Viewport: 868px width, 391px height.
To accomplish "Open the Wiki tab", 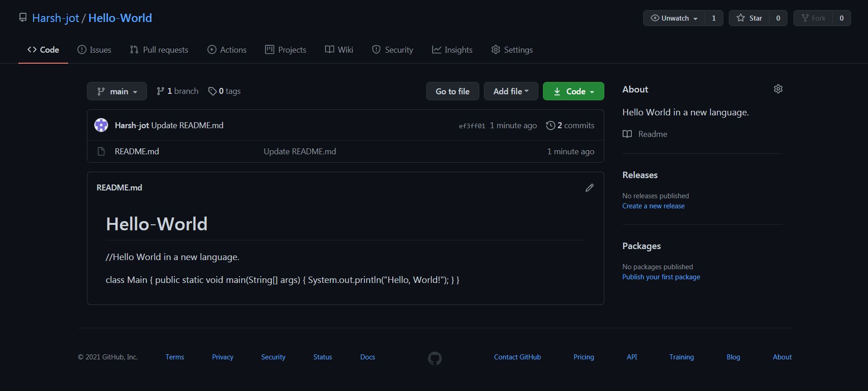I will (339, 49).
